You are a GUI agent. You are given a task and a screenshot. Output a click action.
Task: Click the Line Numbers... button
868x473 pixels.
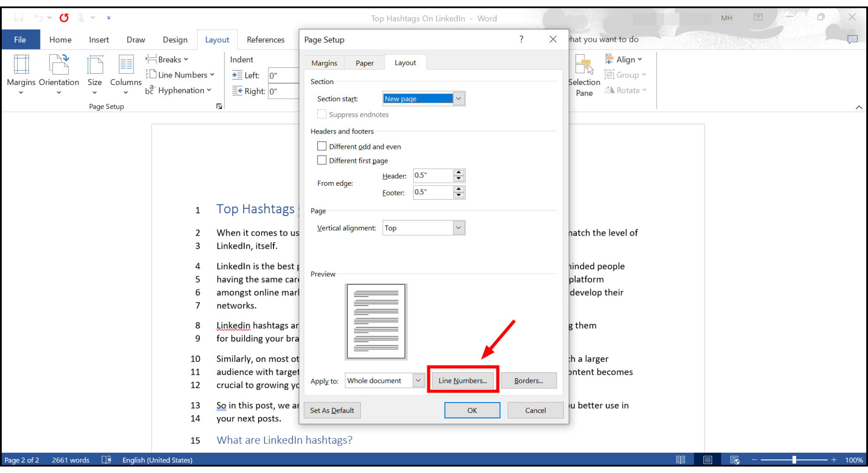point(462,381)
